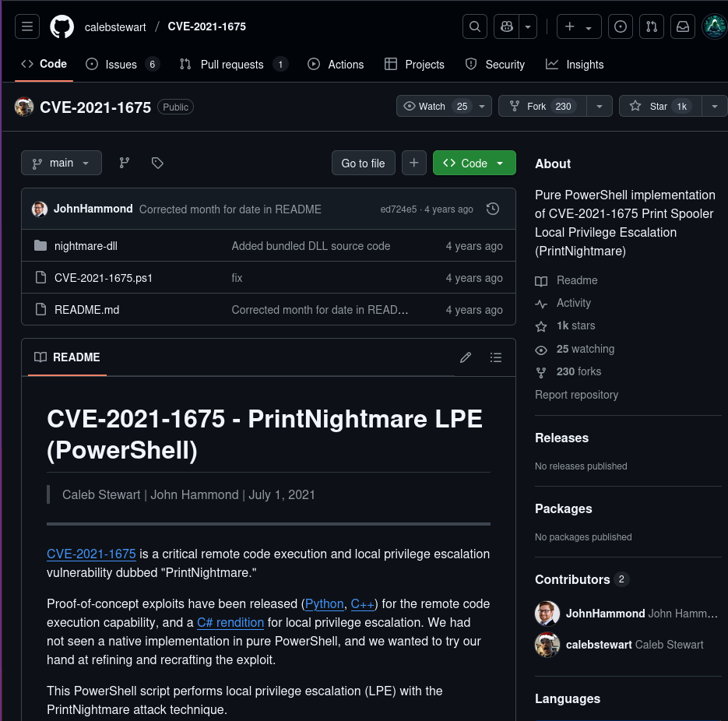The image size is (728, 721).
Task: Open the main branch selector dropdown
Action: pos(62,163)
